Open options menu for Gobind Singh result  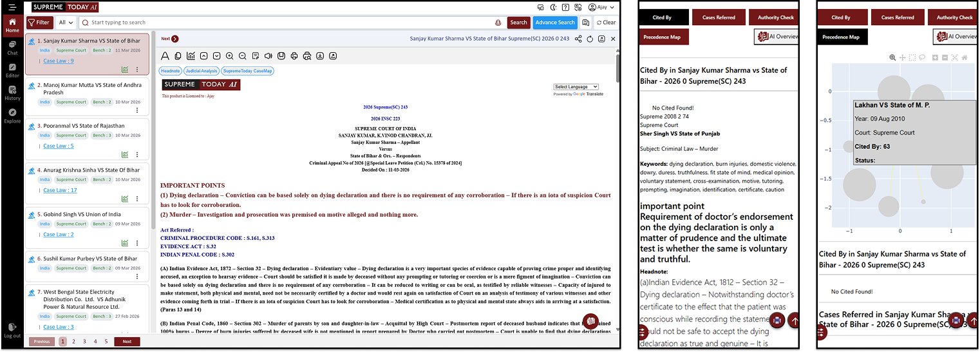[x=137, y=243]
